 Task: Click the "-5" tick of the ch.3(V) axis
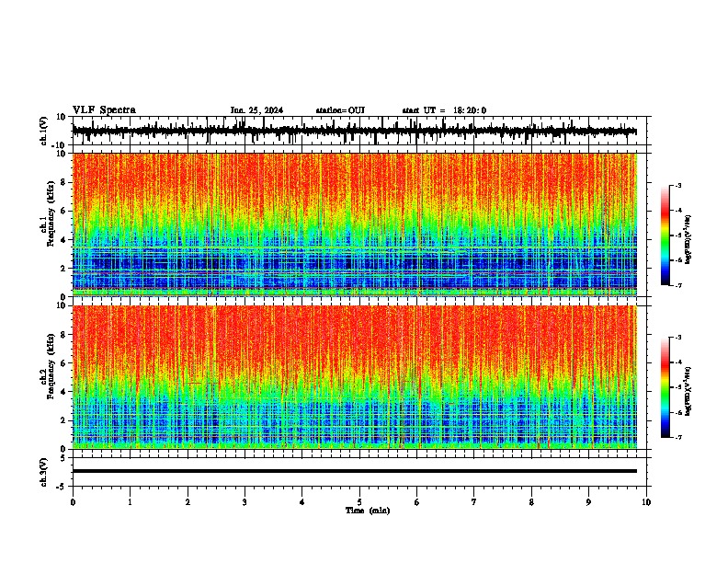(62, 487)
